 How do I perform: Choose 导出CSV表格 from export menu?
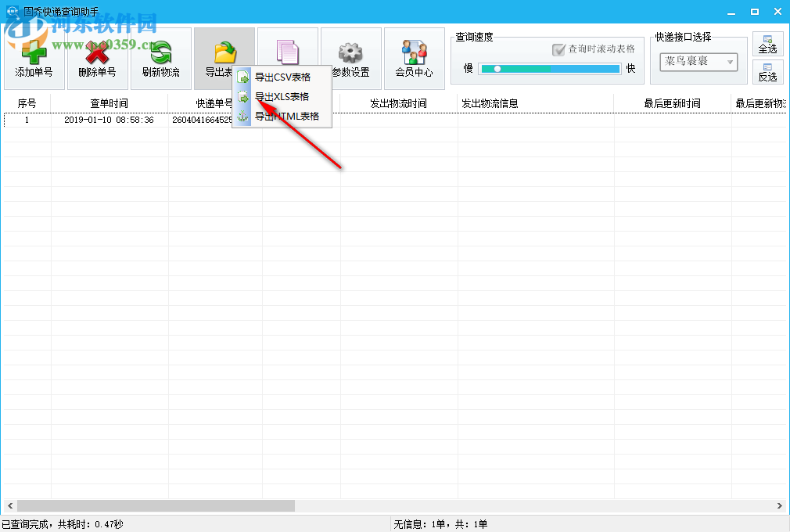tap(284, 77)
